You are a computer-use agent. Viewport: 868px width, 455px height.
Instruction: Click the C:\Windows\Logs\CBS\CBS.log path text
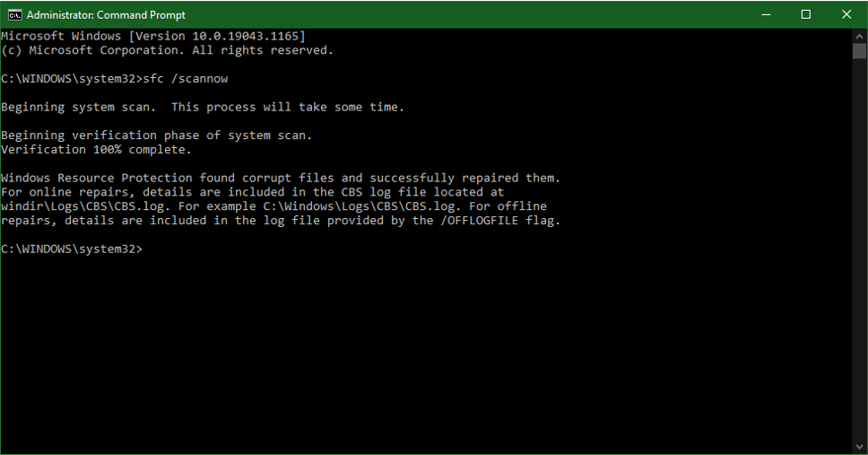point(360,206)
